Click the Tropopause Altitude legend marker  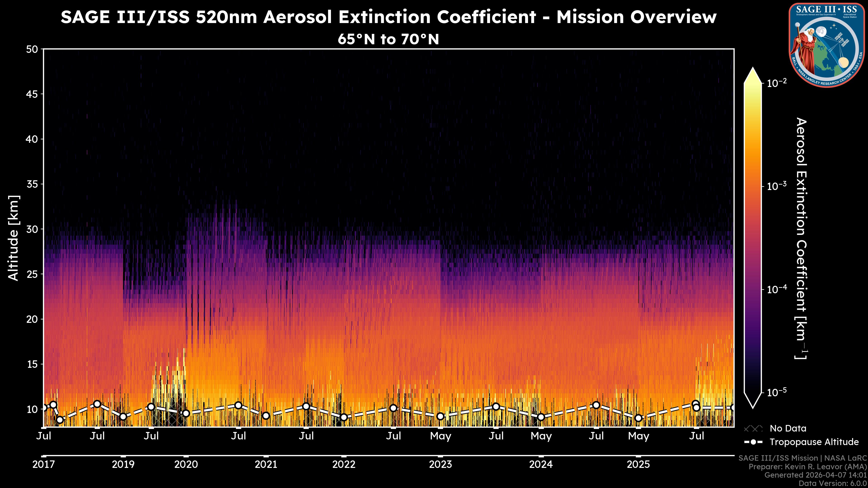point(753,442)
